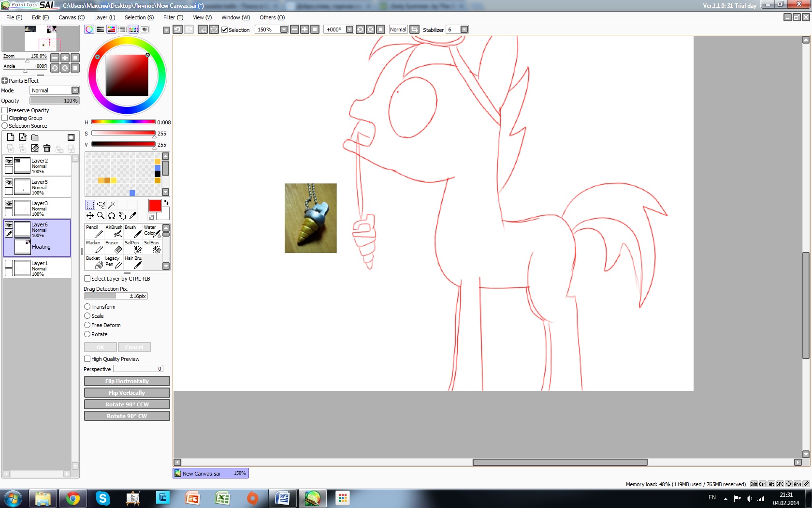Screen dimensions: 812x508
Task: Create a new normal layer
Action: 11,137
